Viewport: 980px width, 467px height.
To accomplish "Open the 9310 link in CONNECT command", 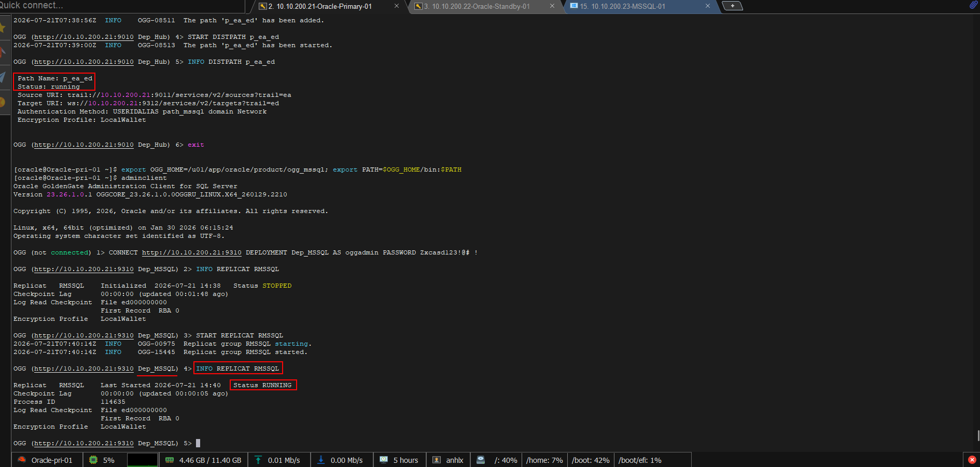I will point(192,252).
